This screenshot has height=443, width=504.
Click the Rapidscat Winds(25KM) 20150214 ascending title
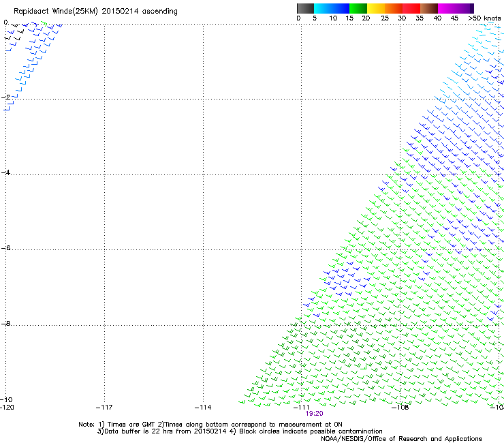[95, 12]
